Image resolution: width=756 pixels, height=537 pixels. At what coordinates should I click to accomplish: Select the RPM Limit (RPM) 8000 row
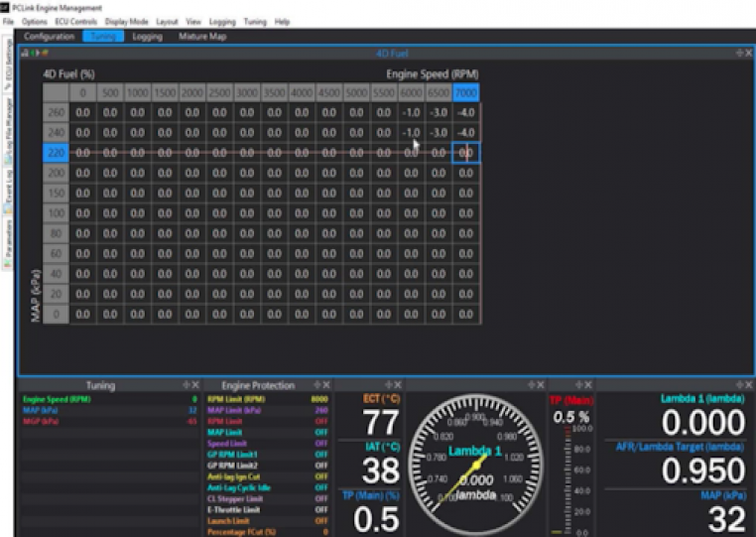[268, 399]
